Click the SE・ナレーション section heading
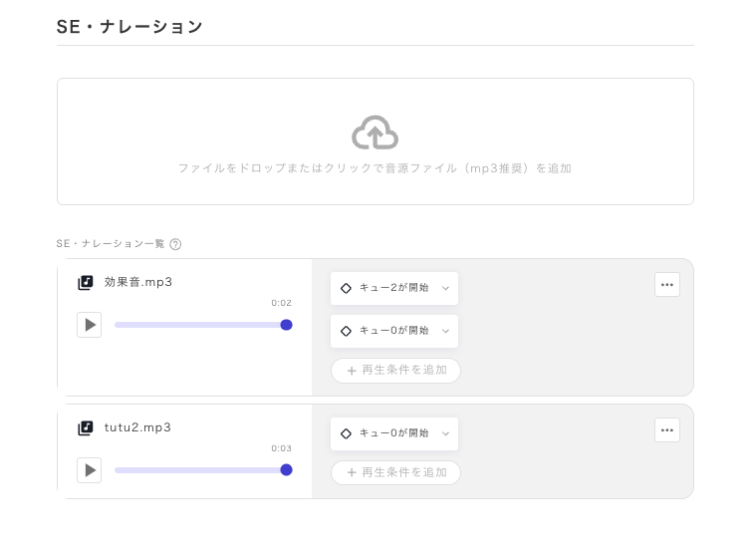Screen dimensions: 756x551 click(x=130, y=27)
